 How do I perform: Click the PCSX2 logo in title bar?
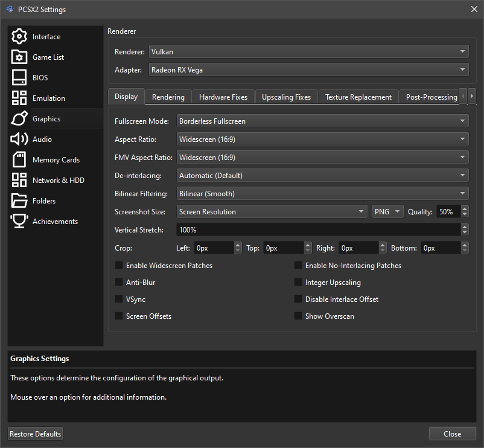pyautogui.click(x=10, y=9)
